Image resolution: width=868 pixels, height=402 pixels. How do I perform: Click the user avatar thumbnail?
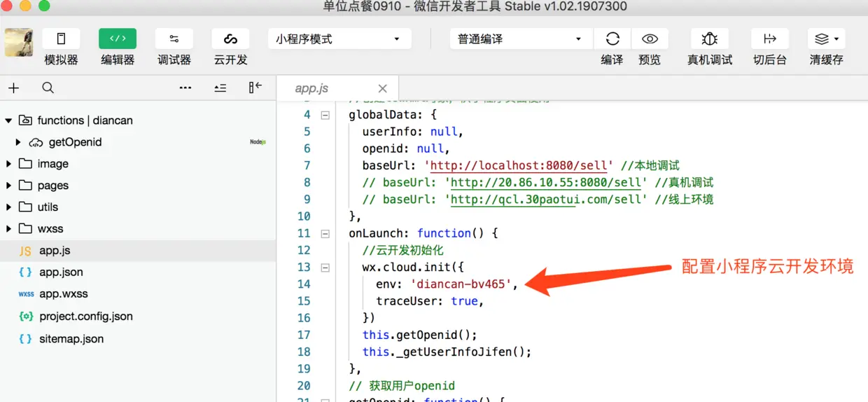coord(19,42)
